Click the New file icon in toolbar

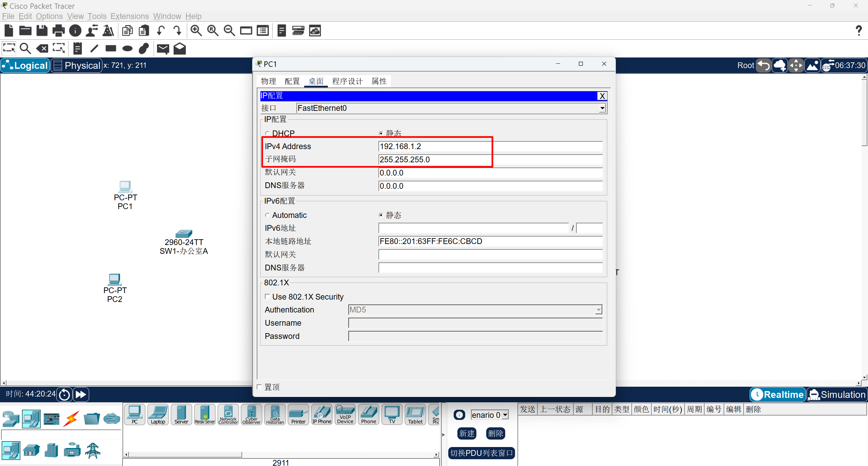tap(9, 31)
